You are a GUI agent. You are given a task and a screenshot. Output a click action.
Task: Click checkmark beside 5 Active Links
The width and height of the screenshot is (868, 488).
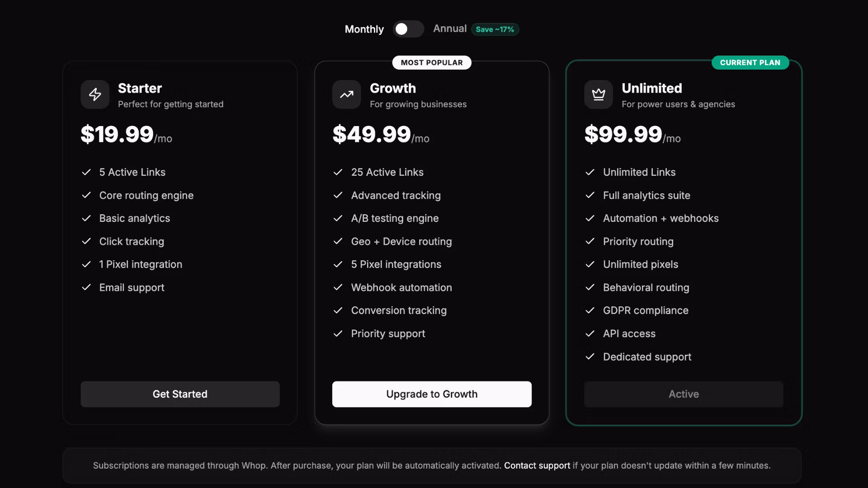click(86, 172)
